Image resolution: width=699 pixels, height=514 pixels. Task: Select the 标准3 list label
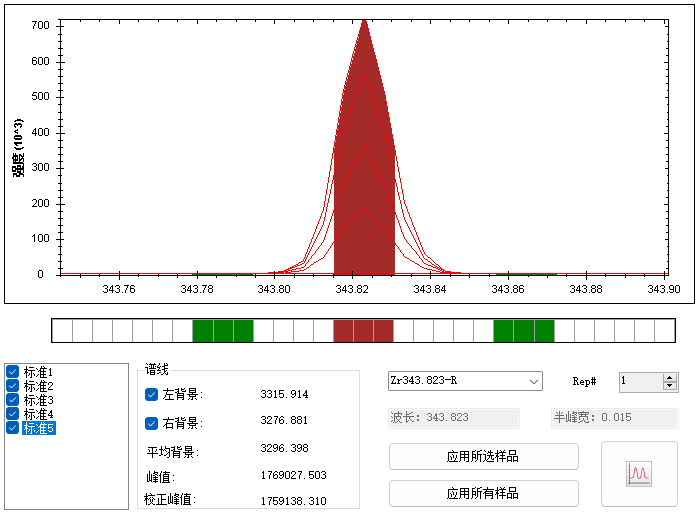click(x=38, y=400)
